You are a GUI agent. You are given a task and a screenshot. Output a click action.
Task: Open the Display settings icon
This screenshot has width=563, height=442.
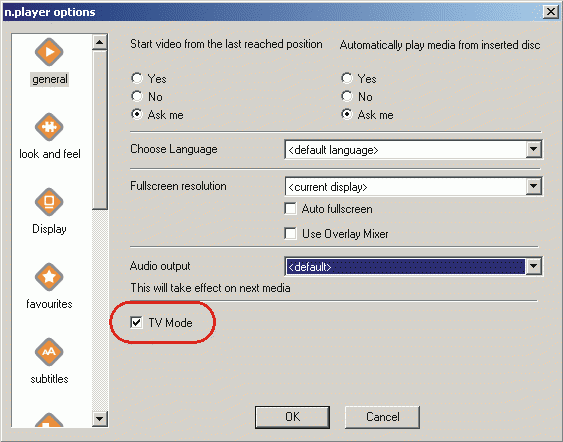[49, 202]
